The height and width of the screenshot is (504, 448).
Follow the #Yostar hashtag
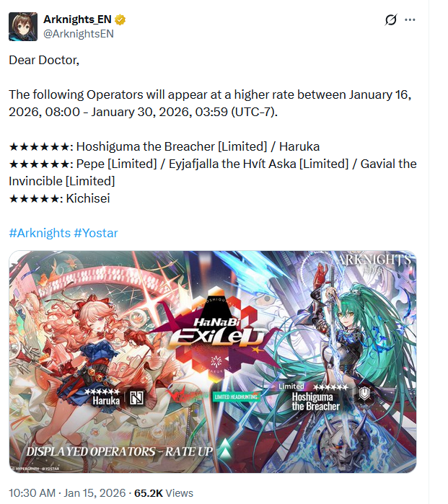[x=96, y=233]
